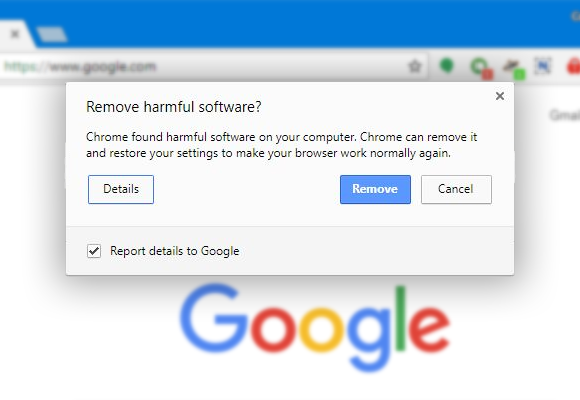Open the profile name button in the title bar
The width and height of the screenshot is (580, 400).
575,16
